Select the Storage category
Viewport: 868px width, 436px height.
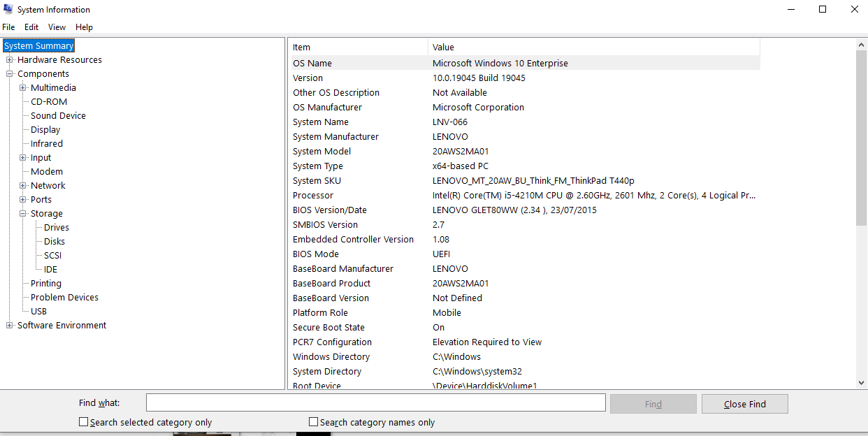47,214
